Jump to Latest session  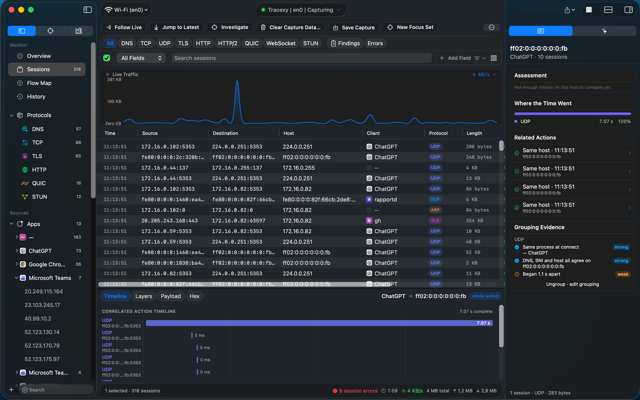coord(176,27)
